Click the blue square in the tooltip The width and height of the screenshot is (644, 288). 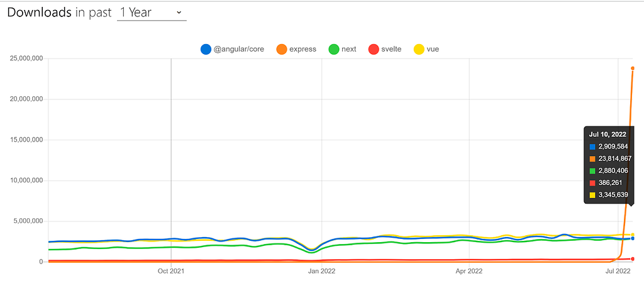pos(592,147)
